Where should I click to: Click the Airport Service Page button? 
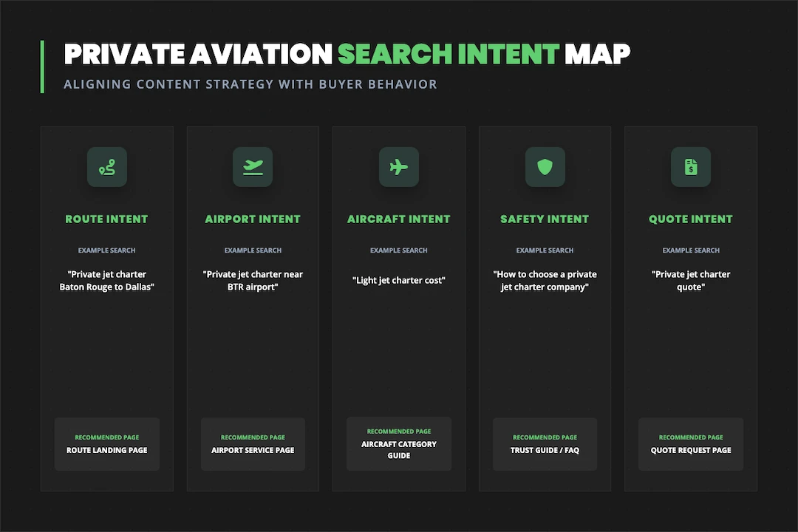253,444
